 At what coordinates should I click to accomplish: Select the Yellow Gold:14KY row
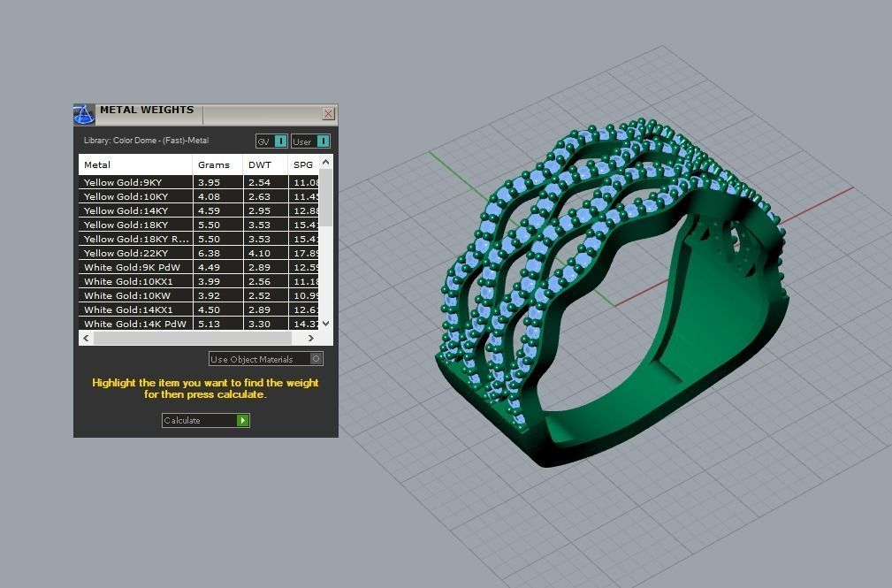point(199,210)
